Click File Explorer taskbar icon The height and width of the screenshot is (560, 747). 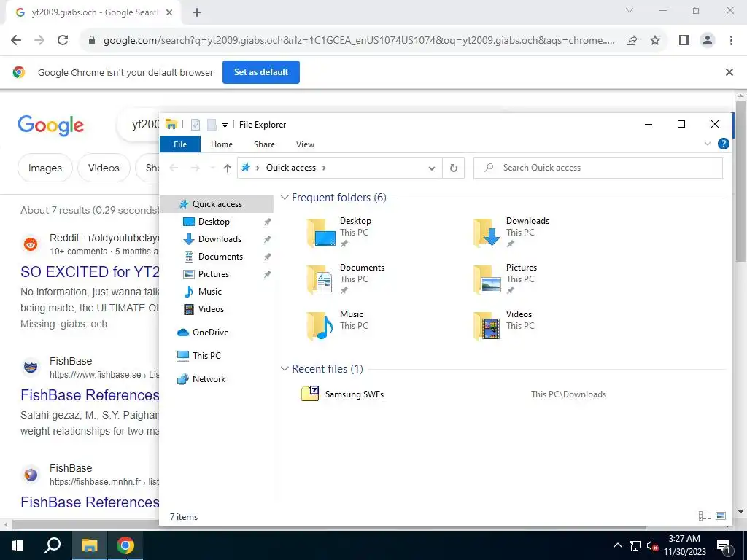(x=89, y=545)
